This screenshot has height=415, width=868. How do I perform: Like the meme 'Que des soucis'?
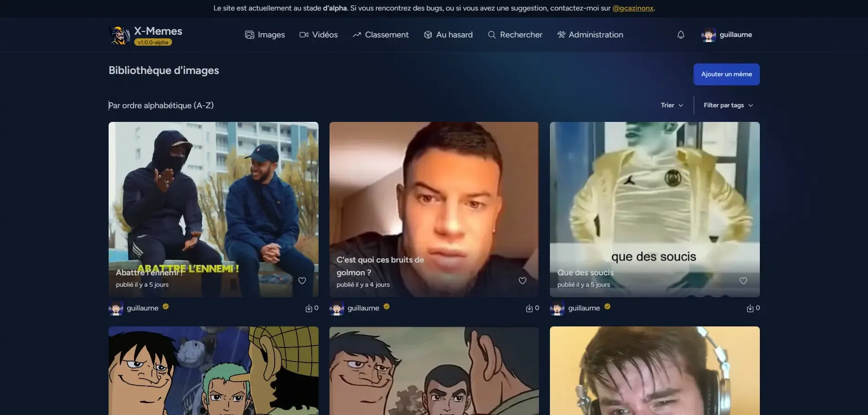click(x=743, y=280)
